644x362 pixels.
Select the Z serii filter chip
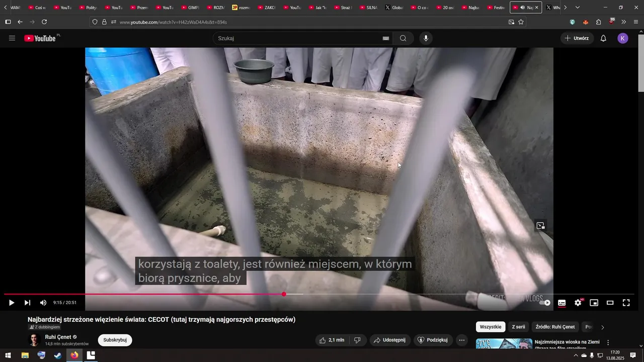click(x=518, y=327)
